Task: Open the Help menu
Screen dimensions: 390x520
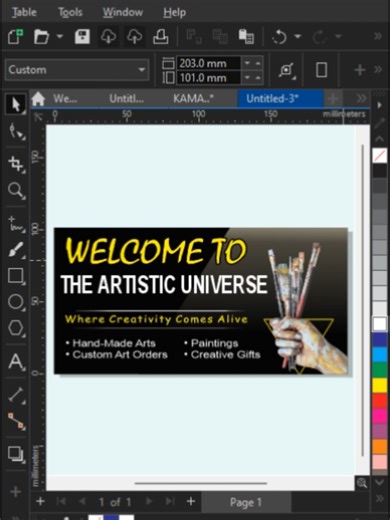Action: (174, 12)
